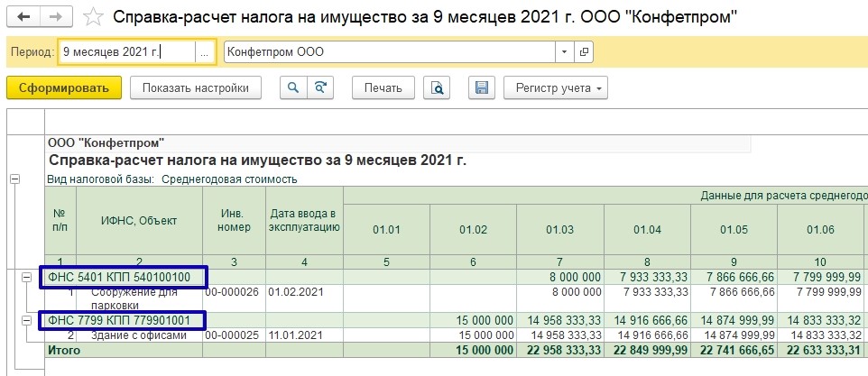Click the Печать button

(383, 87)
